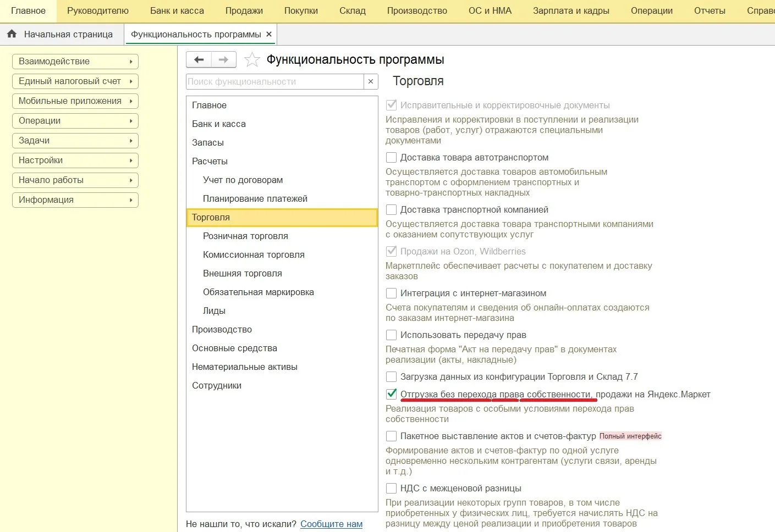Expand the Информация dropdown button

75,200
